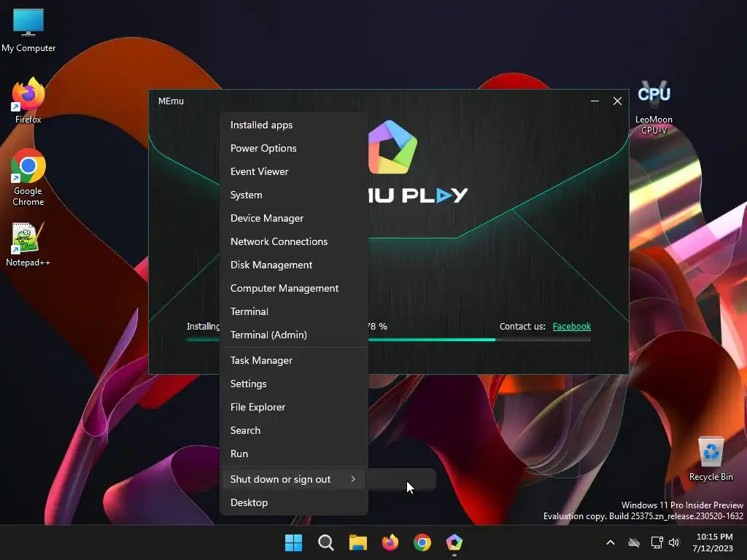The height and width of the screenshot is (560, 747).
Task: Launch Terminal (Admin) from the menu
Action: click(x=293, y=335)
